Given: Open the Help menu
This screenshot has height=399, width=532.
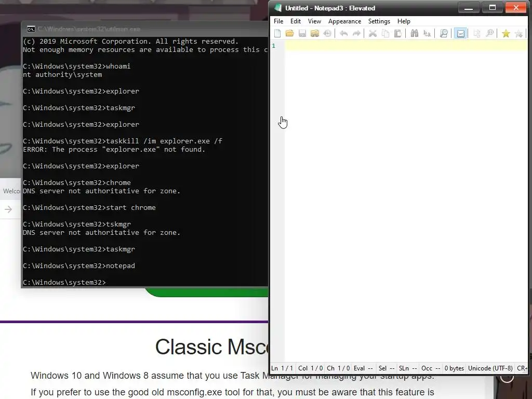Looking at the screenshot, I should (x=404, y=21).
